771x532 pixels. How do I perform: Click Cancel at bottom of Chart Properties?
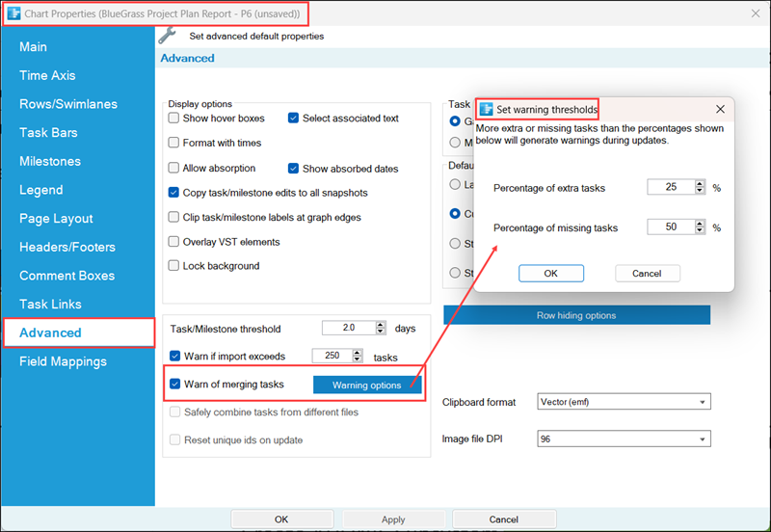tap(504, 519)
